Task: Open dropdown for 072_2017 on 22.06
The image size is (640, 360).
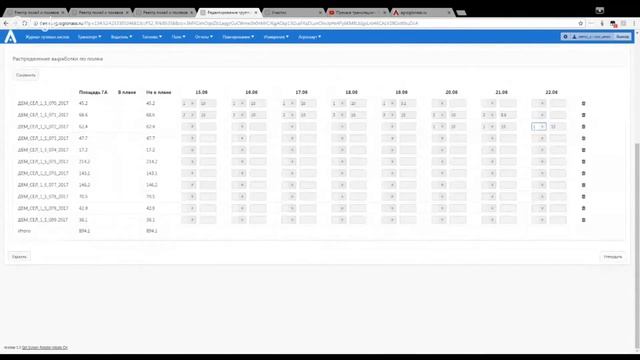Action: coord(539,127)
